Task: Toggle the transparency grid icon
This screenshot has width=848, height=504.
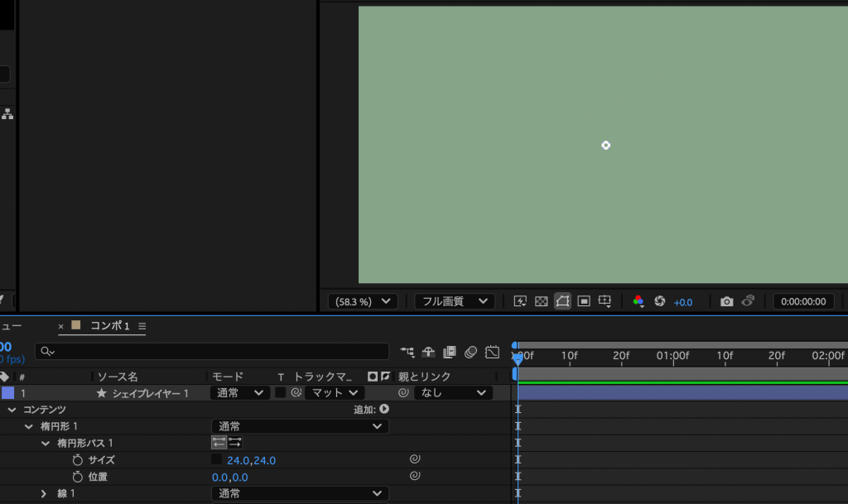Action: point(542,301)
